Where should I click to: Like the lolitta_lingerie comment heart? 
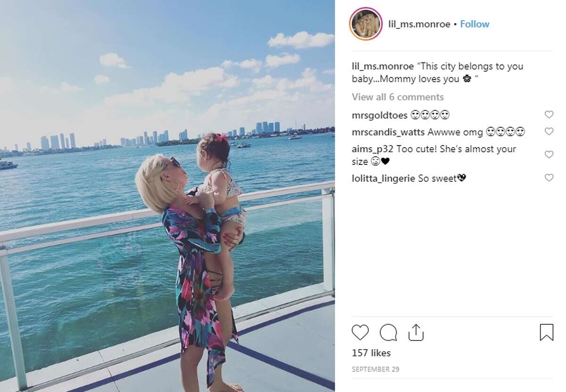coord(549,178)
